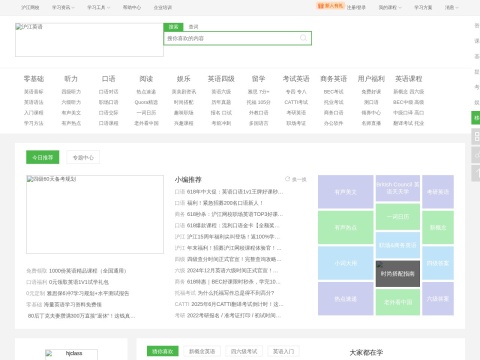Open the 四级答案 blue tile
Image resolution: width=480 pixels, height=360 pixels.
tap(438, 263)
